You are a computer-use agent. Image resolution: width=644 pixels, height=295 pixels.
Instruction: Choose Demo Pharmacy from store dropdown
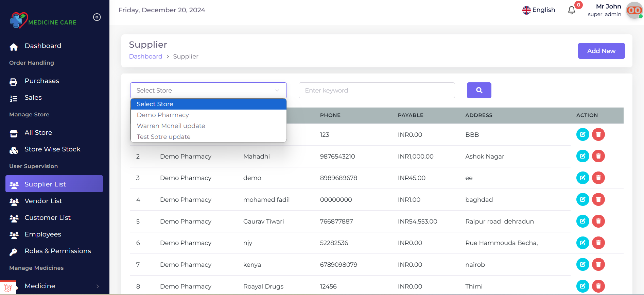tap(163, 115)
